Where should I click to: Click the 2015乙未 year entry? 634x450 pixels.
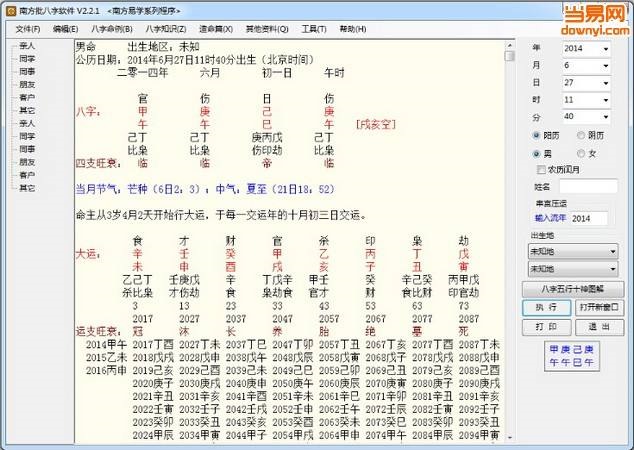click(x=106, y=358)
